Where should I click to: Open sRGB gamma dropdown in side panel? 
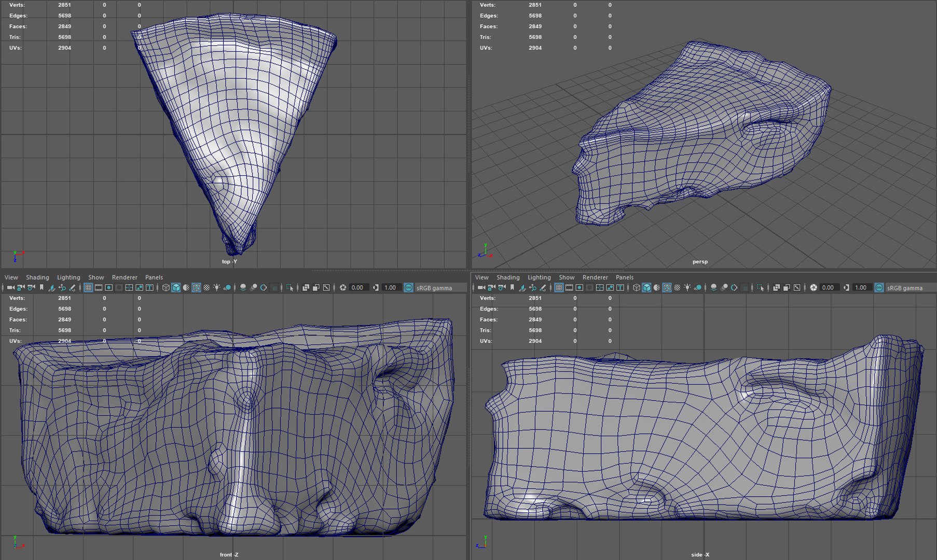pyautogui.click(x=911, y=288)
